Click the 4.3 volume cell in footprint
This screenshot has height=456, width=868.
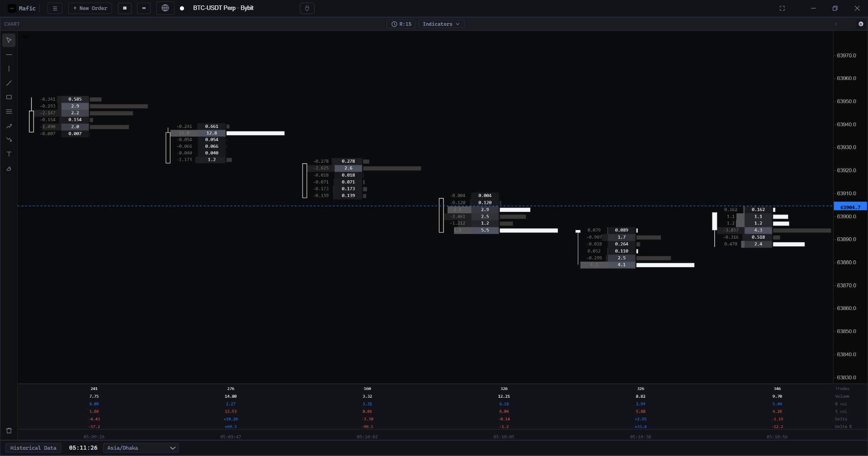[758, 230]
